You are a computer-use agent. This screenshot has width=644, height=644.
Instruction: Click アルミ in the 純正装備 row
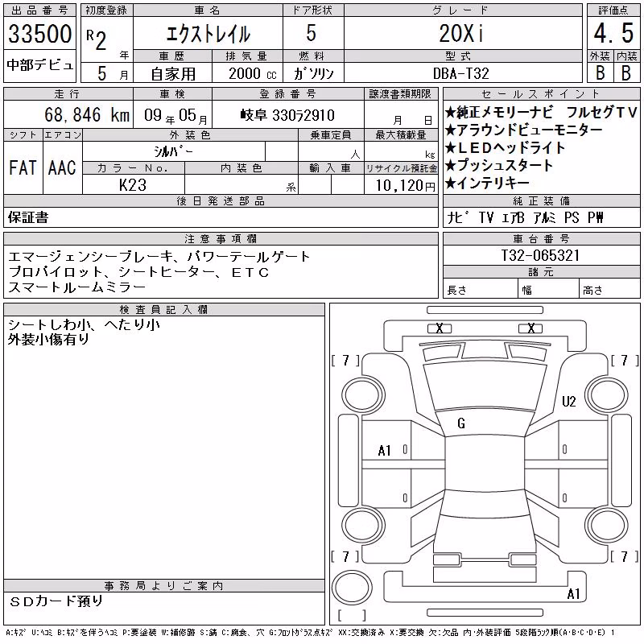point(545,217)
